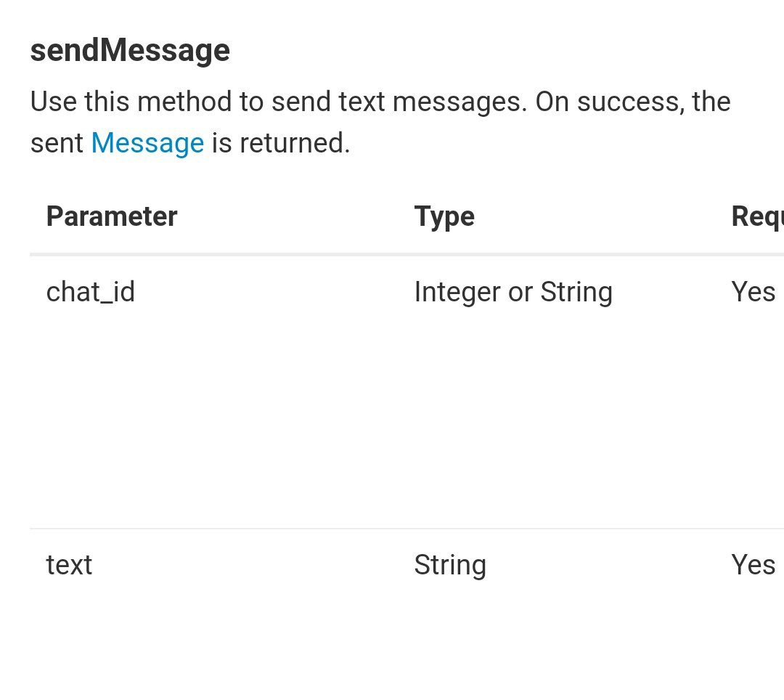Click the divider line below table header
The image size is (784, 700).
pyautogui.click(x=407, y=254)
